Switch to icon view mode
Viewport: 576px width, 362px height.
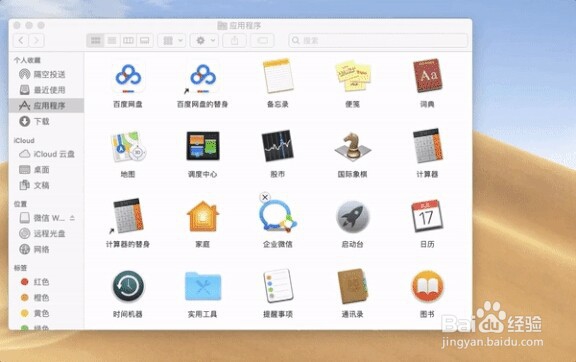tap(96, 40)
